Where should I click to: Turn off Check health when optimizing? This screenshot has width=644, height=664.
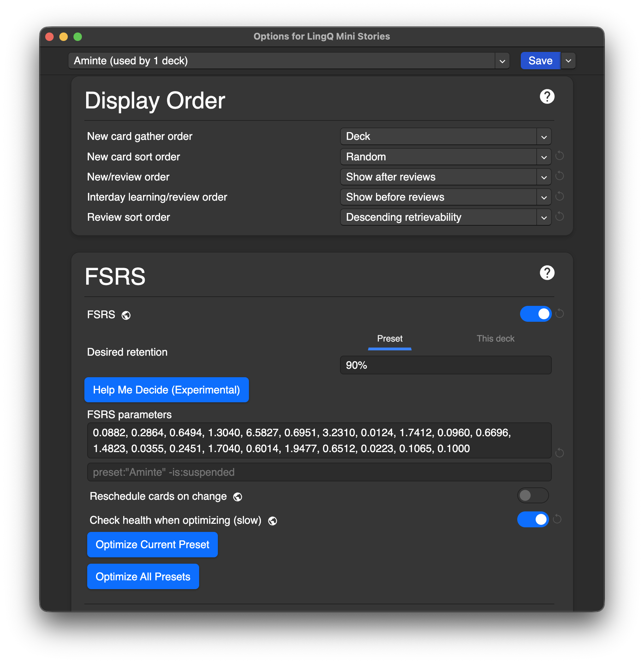click(x=533, y=519)
